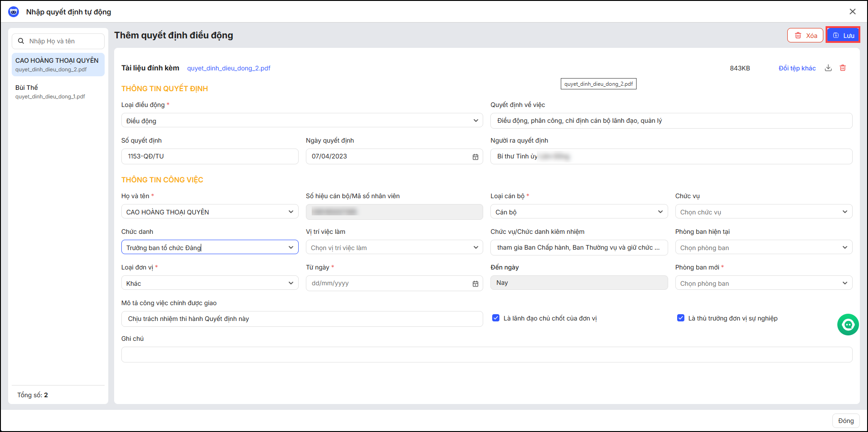Download the attached PDF file
This screenshot has height=432, width=868.
click(x=828, y=68)
